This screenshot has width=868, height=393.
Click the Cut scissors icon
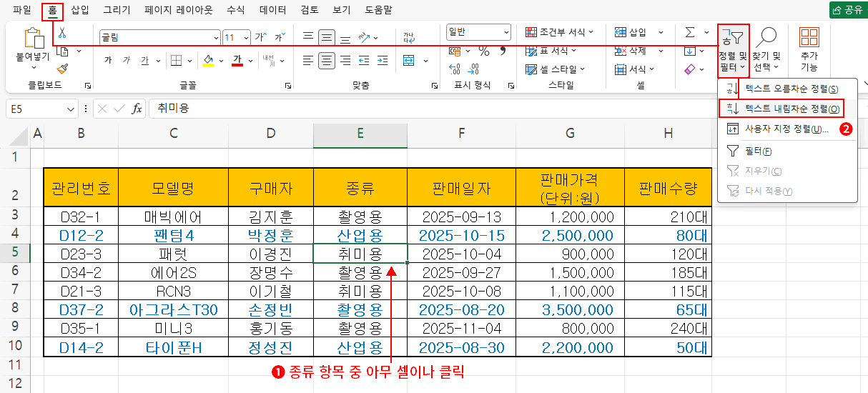point(62,33)
